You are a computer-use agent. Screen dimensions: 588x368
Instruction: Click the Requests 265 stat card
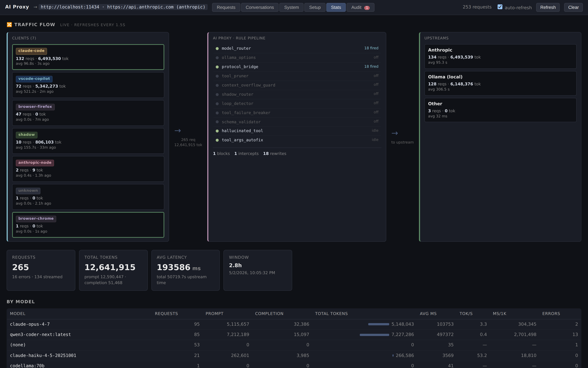pyautogui.click(x=41, y=270)
